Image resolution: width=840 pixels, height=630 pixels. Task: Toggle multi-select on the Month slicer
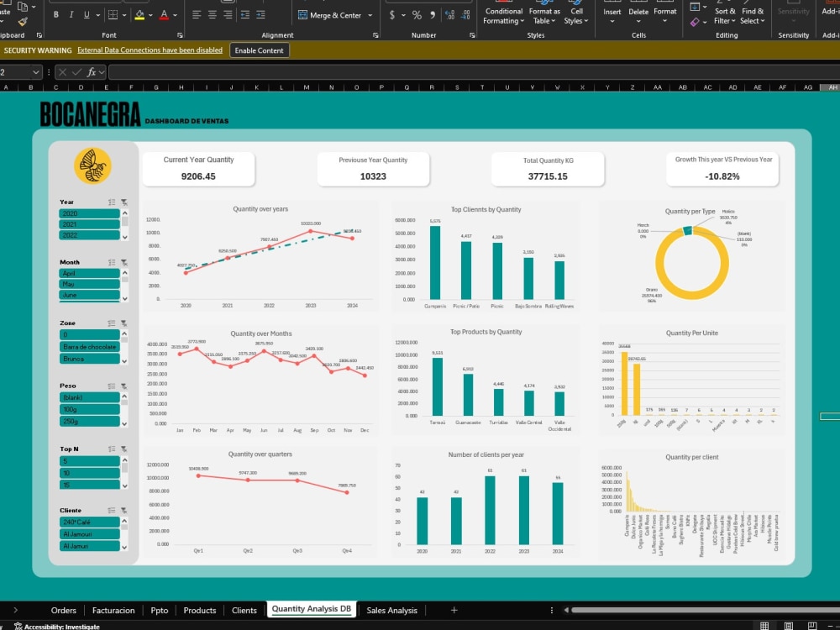tap(112, 262)
